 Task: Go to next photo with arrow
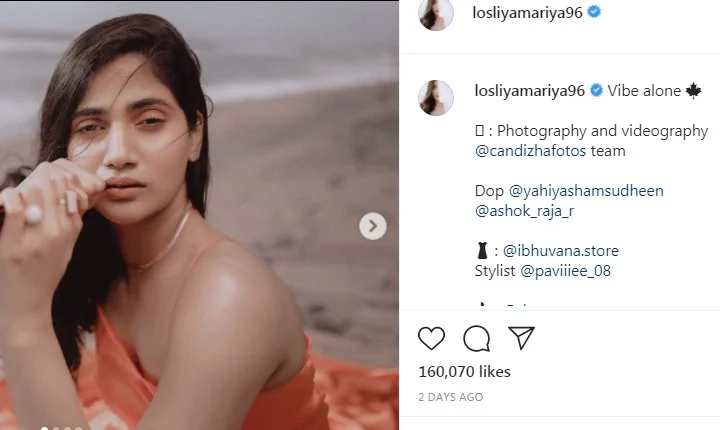(372, 226)
